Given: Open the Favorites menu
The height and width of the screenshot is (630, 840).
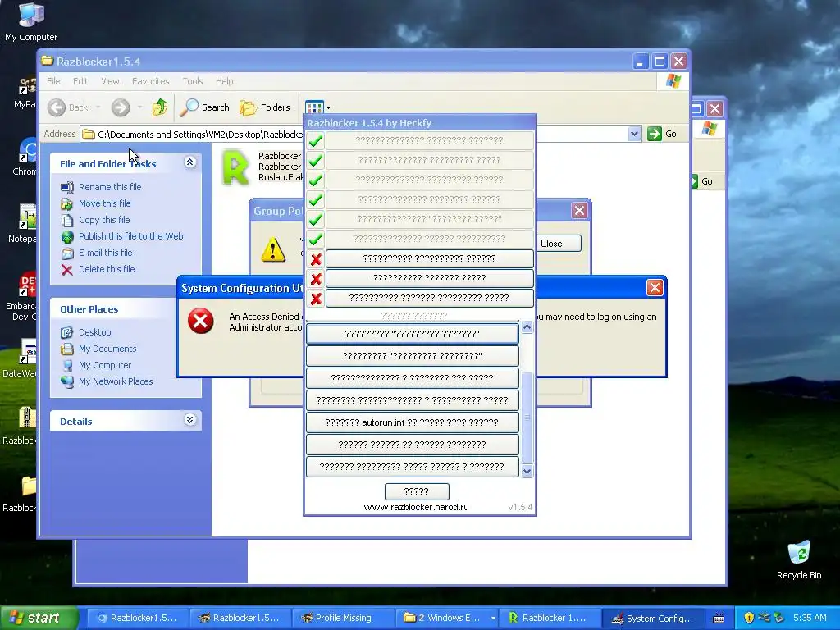Looking at the screenshot, I should [x=151, y=81].
